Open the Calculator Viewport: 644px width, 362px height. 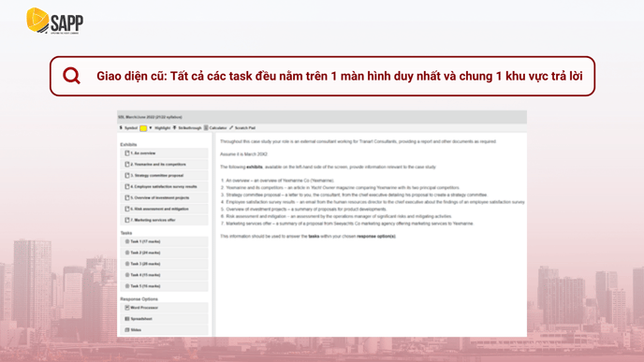pos(215,128)
